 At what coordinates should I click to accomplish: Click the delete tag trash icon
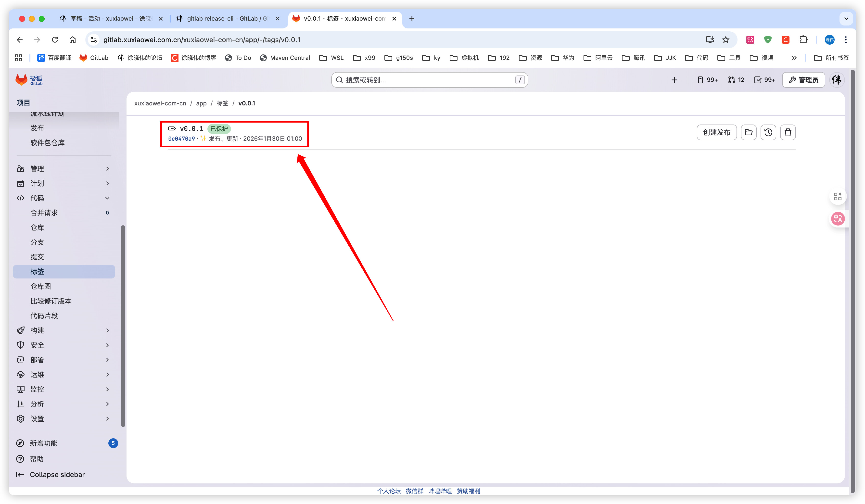tap(788, 132)
